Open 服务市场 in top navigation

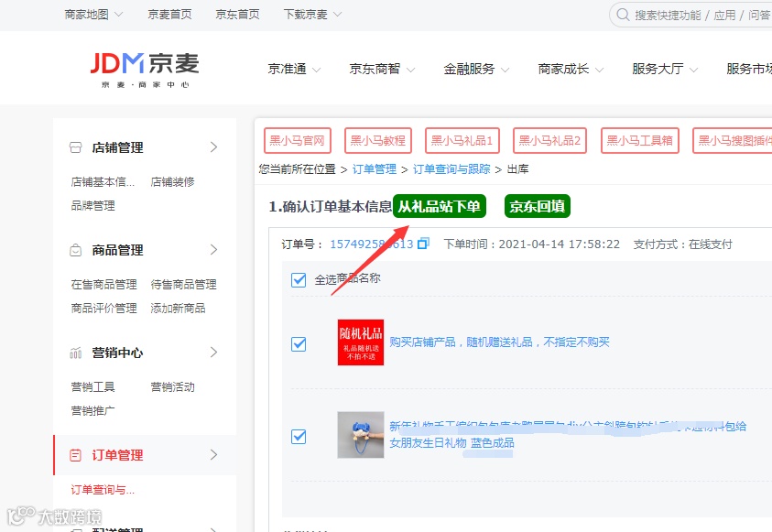pos(749,69)
